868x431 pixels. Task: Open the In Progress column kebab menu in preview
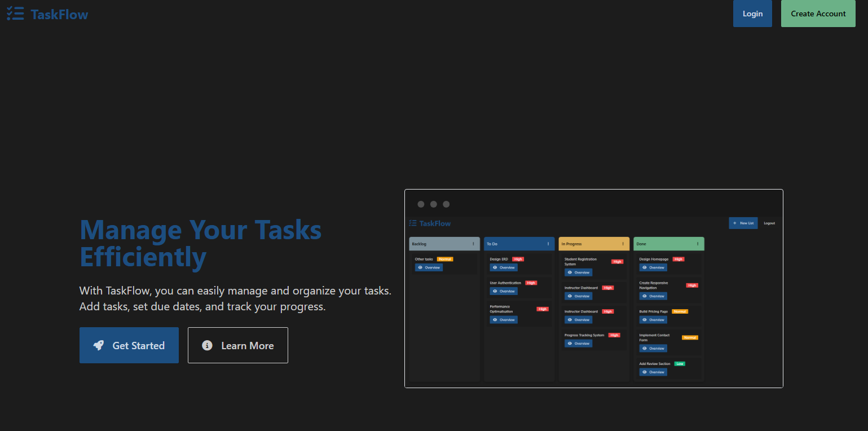[x=623, y=244]
